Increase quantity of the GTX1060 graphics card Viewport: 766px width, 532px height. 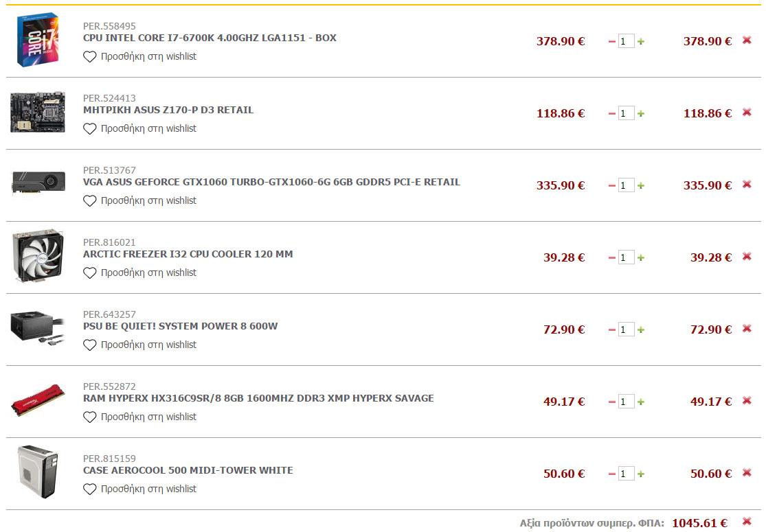(641, 185)
